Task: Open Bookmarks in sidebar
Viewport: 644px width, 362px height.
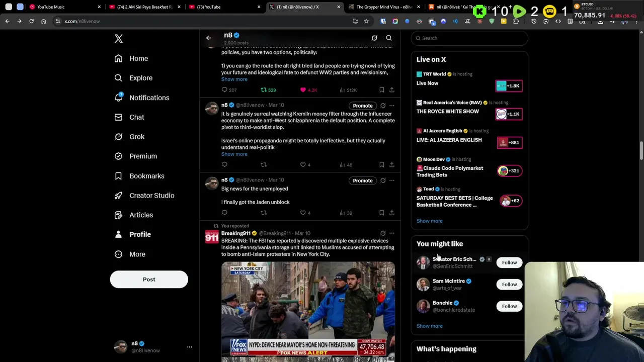Action: [x=139, y=176]
